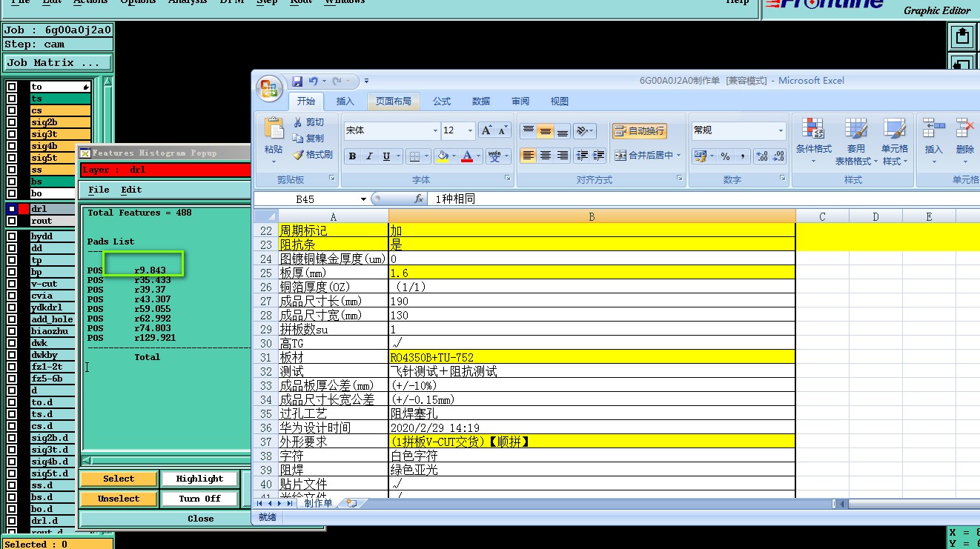The image size is (980, 549).
Task: Expand Merge and Center (合并后居中) dropdown arrow
Action: [678, 156]
